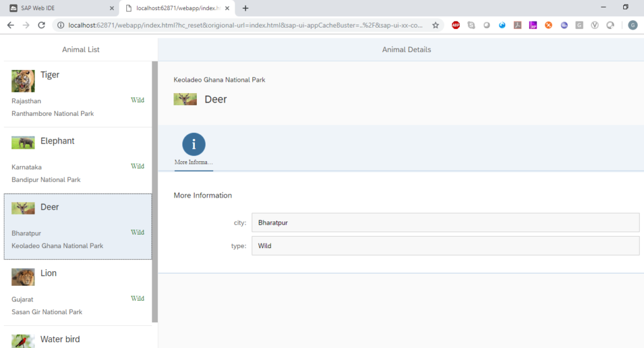
Task: Click the Elephant thumbnail image
Action: 23,143
